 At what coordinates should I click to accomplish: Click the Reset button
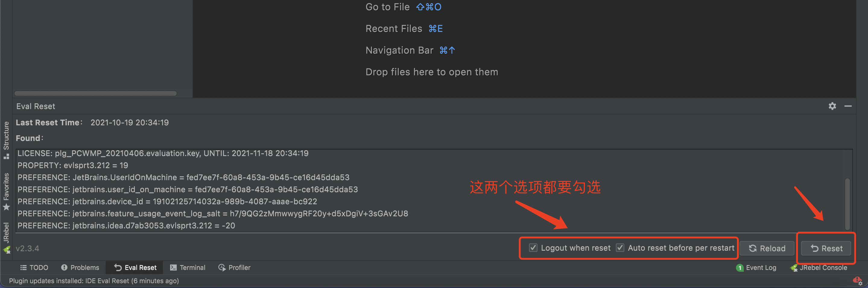click(x=826, y=248)
